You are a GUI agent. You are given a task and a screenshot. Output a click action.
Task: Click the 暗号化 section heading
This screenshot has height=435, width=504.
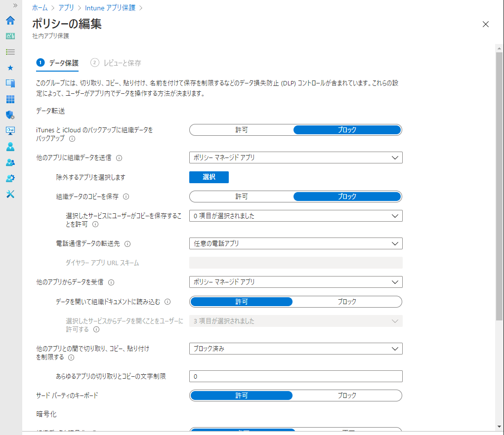[x=46, y=414]
